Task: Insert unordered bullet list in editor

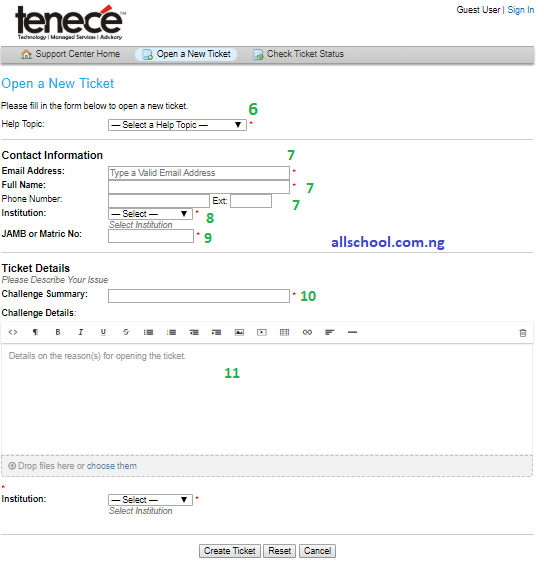Action: tap(148, 332)
